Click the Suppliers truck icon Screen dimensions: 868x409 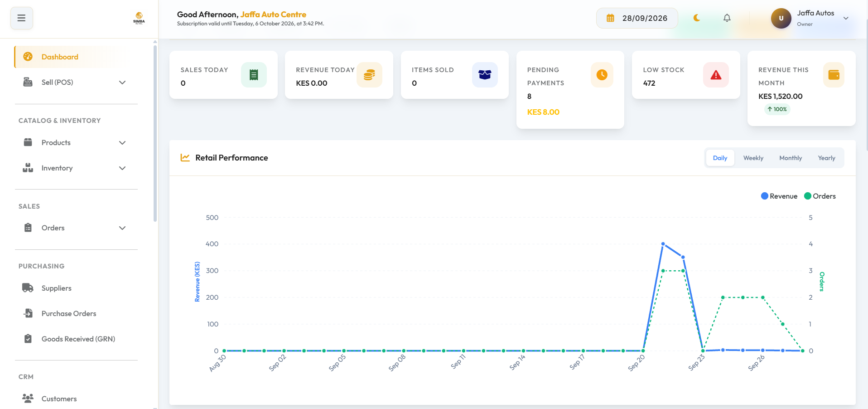pos(28,288)
